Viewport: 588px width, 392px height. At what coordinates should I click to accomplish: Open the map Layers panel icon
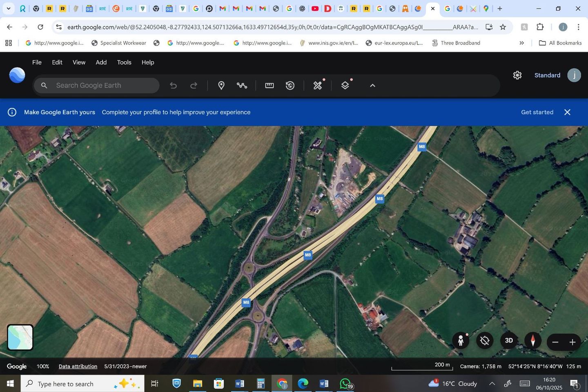pyautogui.click(x=345, y=85)
